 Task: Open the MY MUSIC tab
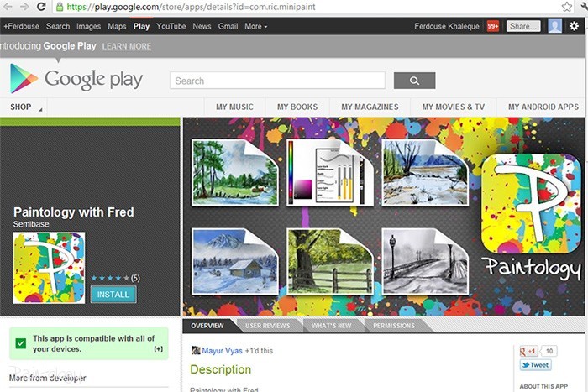234,107
